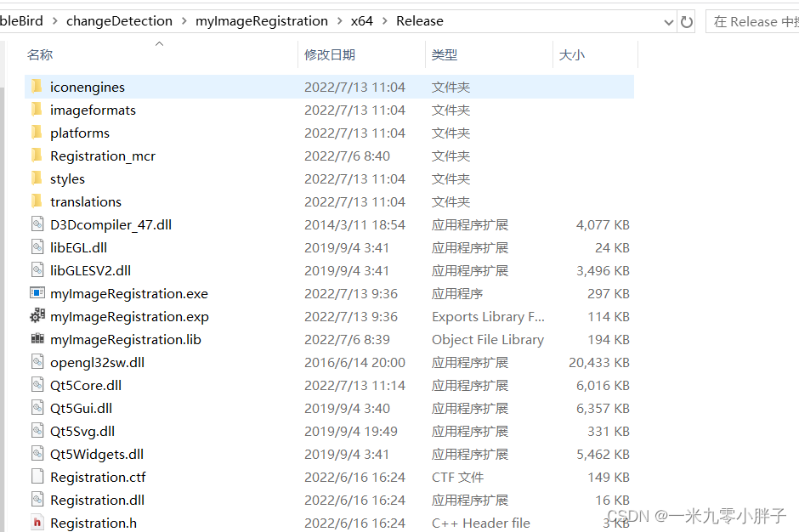Click the Registration_mcr folder icon
Viewport: 799px width, 532px height.
37,156
